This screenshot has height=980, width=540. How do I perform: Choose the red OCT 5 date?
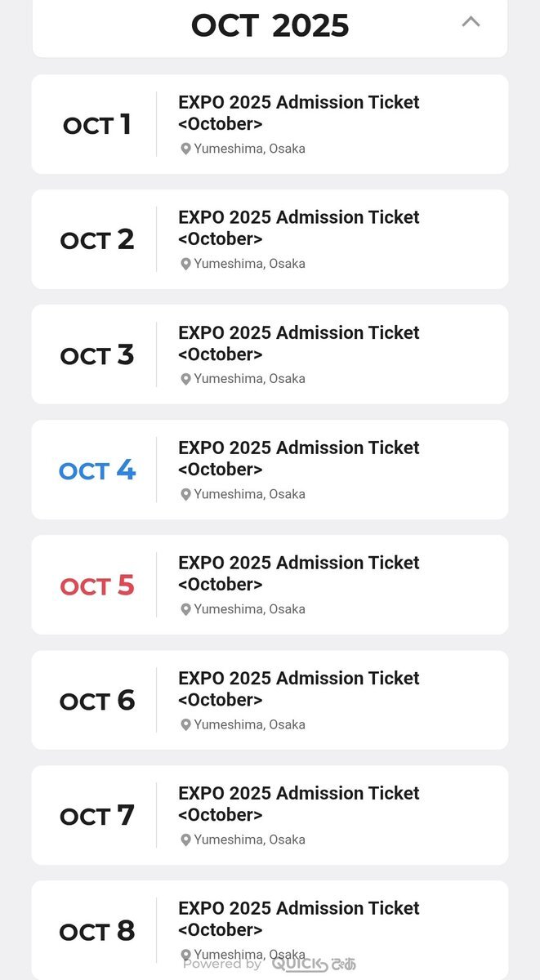pyautogui.click(x=96, y=586)
